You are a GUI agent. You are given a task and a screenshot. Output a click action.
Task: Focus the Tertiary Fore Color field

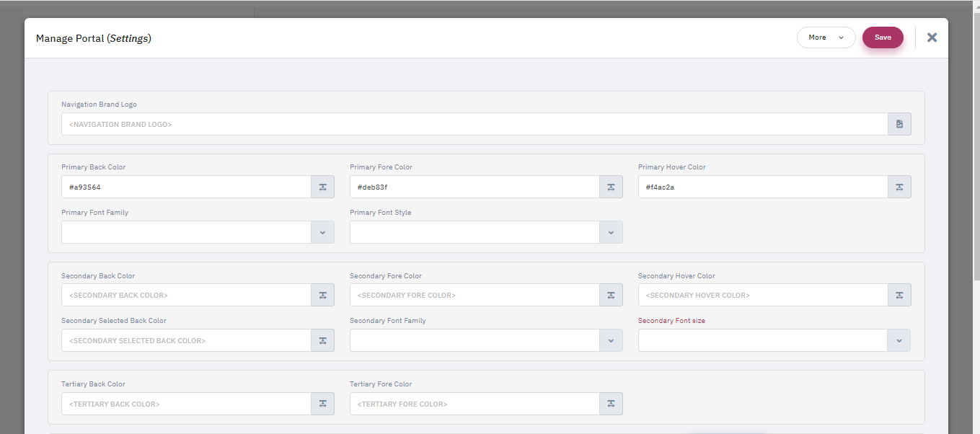coord(474,404)
